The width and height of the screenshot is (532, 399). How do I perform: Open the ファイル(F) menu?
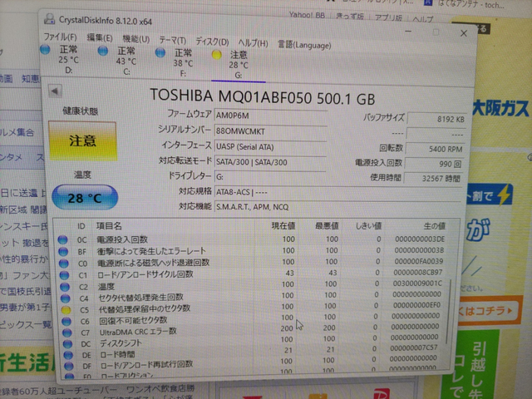60,37
